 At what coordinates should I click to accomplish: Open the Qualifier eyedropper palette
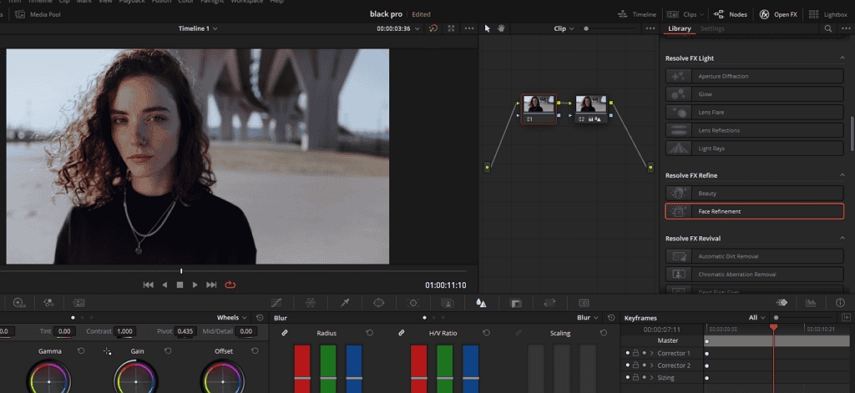[345, 303]
